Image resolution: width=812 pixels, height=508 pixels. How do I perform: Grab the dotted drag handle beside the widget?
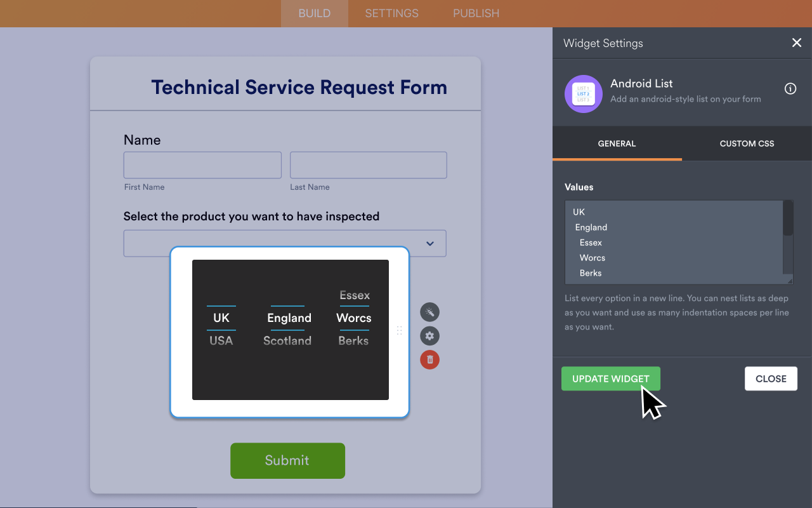(x=400, y=330)
